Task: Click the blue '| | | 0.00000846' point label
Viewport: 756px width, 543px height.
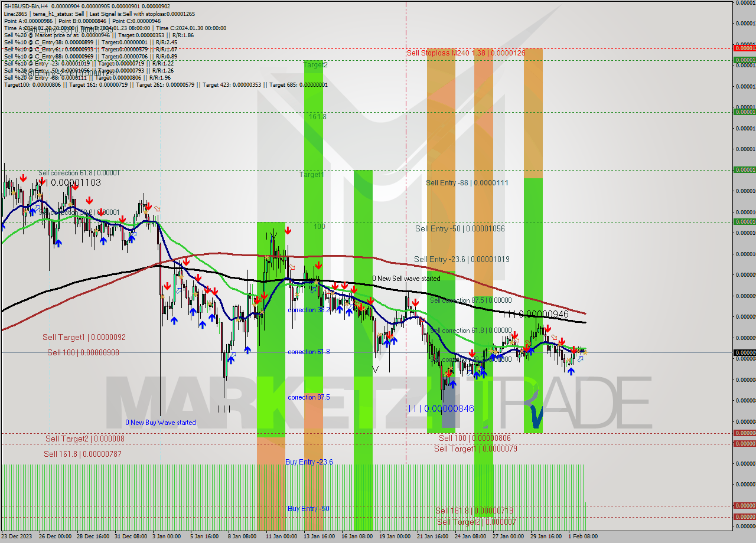Action: (441, 408)
